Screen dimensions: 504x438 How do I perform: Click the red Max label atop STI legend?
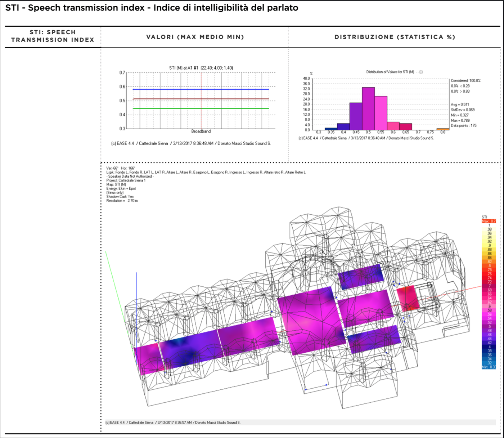point(489,221)
